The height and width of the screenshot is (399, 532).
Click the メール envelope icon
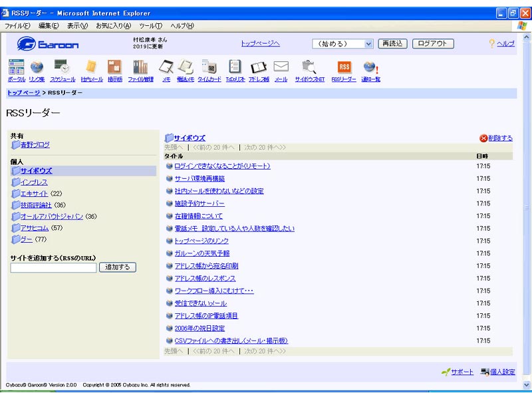[281, 66]
